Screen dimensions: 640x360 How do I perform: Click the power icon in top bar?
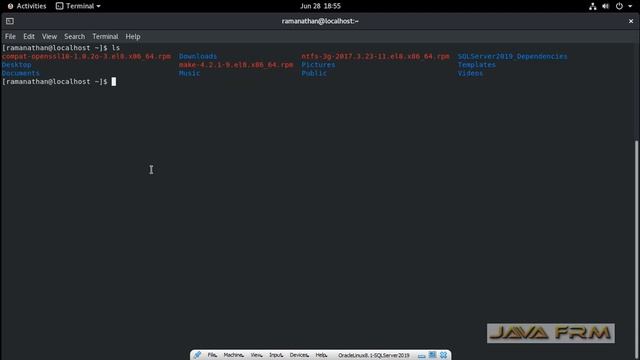tap(619, 6)
